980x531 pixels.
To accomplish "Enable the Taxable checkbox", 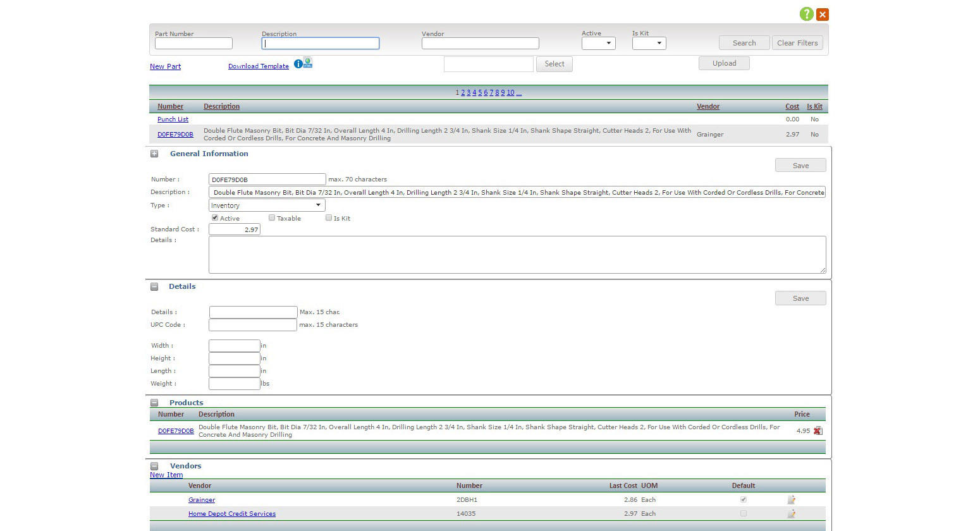I will click(272, 218).
